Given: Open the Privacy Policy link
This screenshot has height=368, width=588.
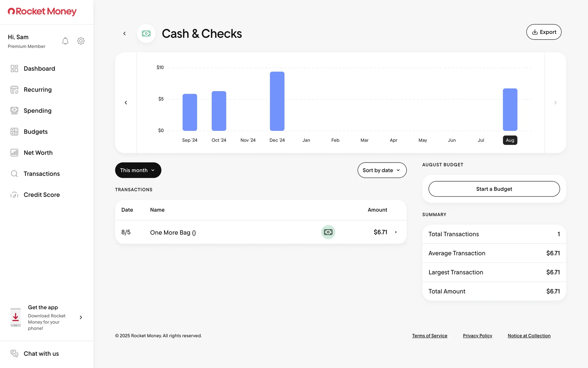Looking at the screenshot, I should pyautogui.click(x=477, y=336).
